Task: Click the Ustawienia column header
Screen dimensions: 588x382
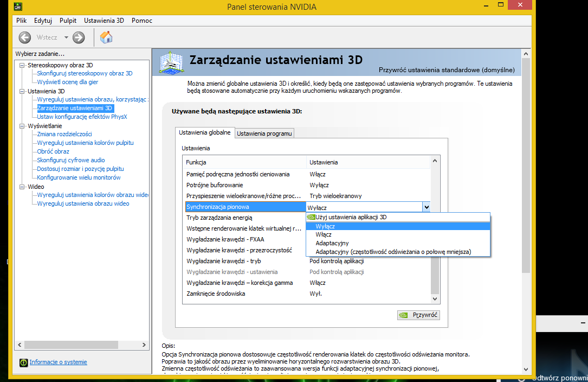Action: click(369, 162)
